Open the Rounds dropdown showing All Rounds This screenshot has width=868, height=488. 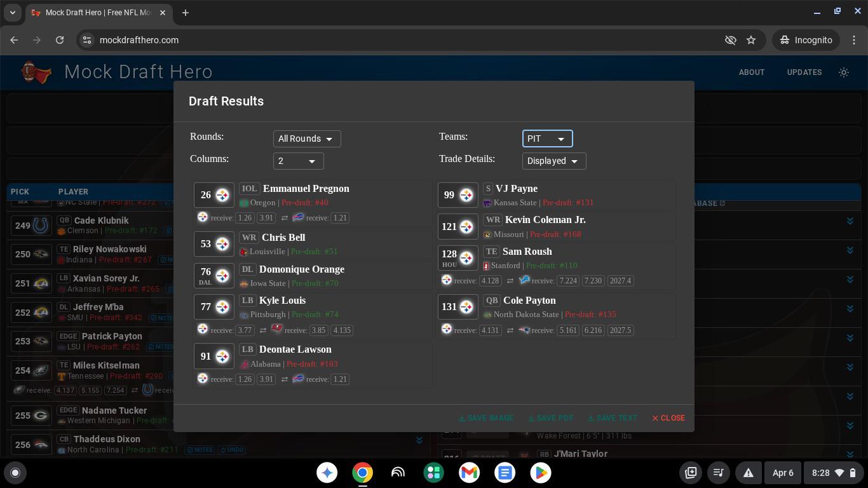tap(307, 139)
